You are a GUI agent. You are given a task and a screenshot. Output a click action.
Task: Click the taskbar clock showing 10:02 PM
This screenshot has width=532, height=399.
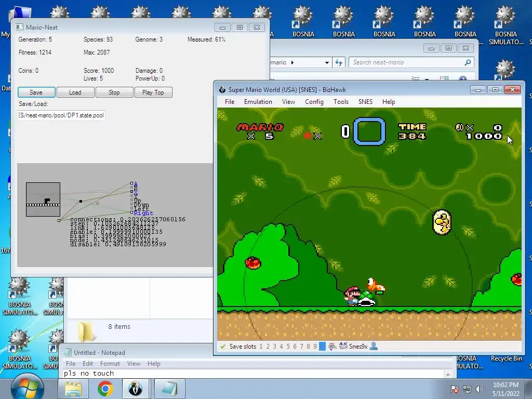tap(506, 389)
